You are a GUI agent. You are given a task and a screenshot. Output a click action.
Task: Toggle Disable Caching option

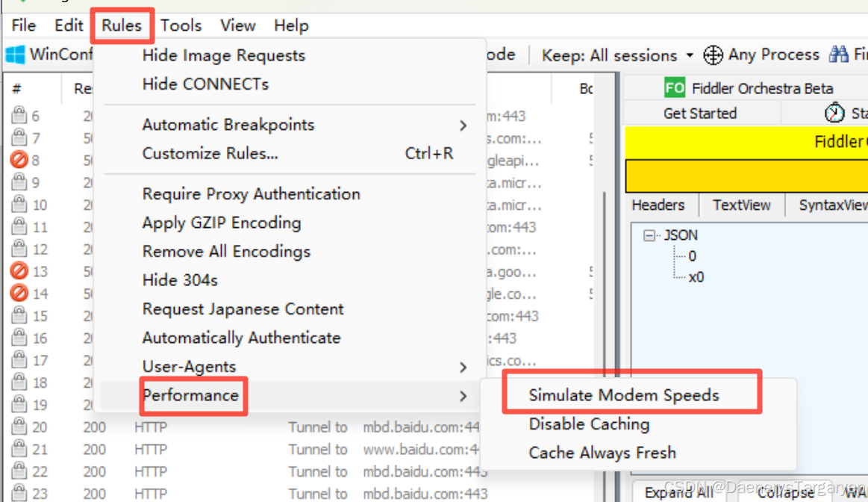589,424
